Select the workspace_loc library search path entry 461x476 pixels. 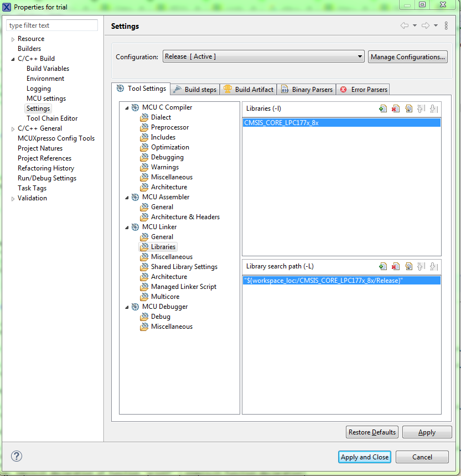pyautogui.click(x=341, y=281)
